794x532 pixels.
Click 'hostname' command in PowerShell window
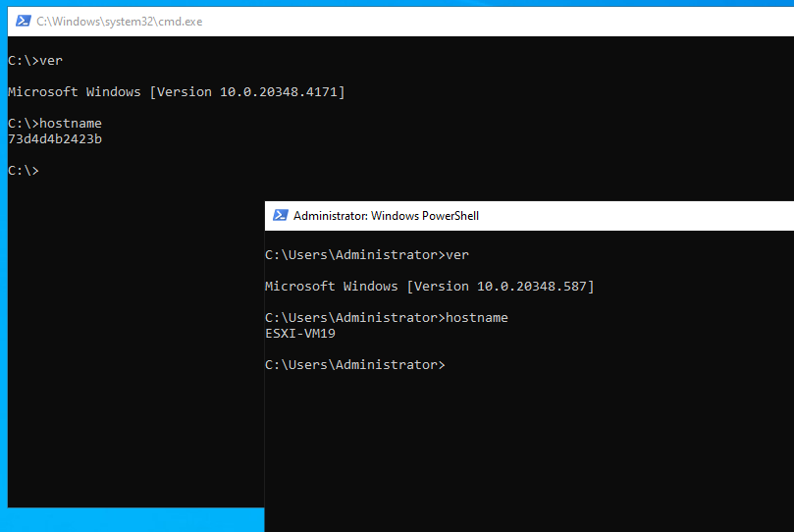(477, 318)
